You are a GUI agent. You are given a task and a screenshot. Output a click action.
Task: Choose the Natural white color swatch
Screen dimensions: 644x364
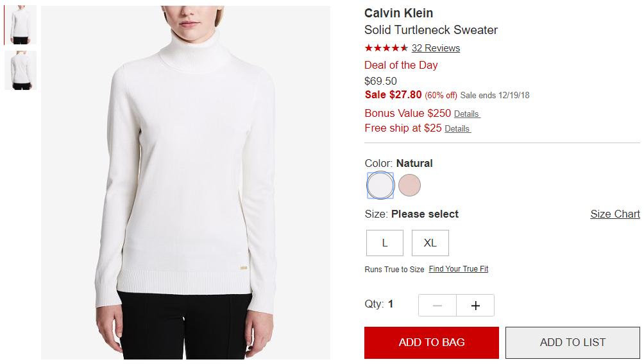[380, 186]
